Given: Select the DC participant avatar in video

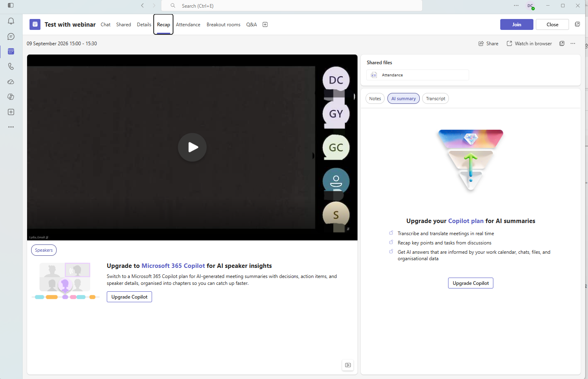Looking at the screenshot, I should pyautogui.click(x=336, y=80).
